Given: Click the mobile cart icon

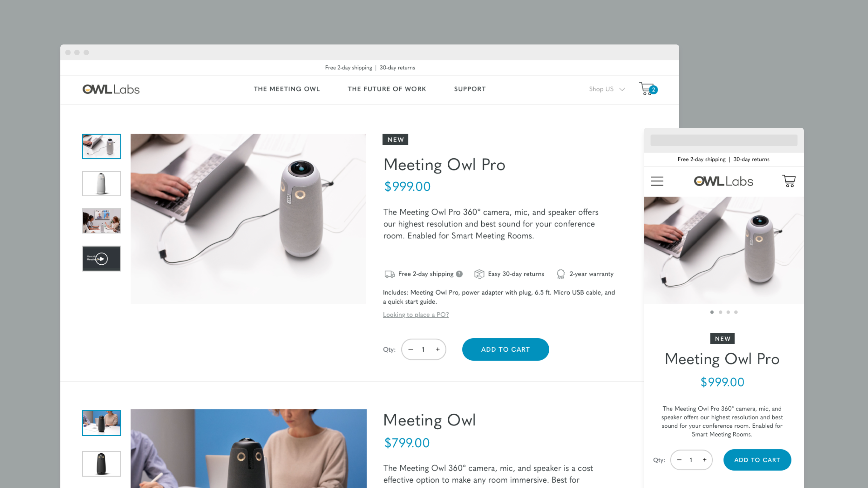Looking at the screenshot, I should 789,180.
